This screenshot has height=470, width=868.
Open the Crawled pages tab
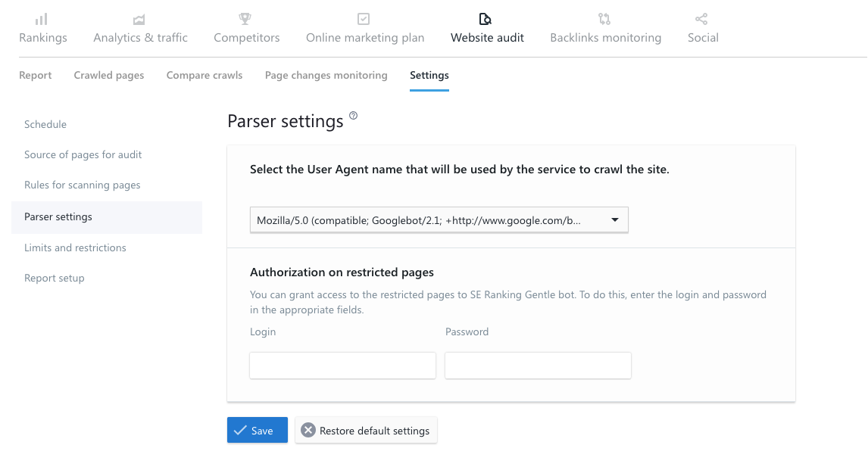pos(109,76)
